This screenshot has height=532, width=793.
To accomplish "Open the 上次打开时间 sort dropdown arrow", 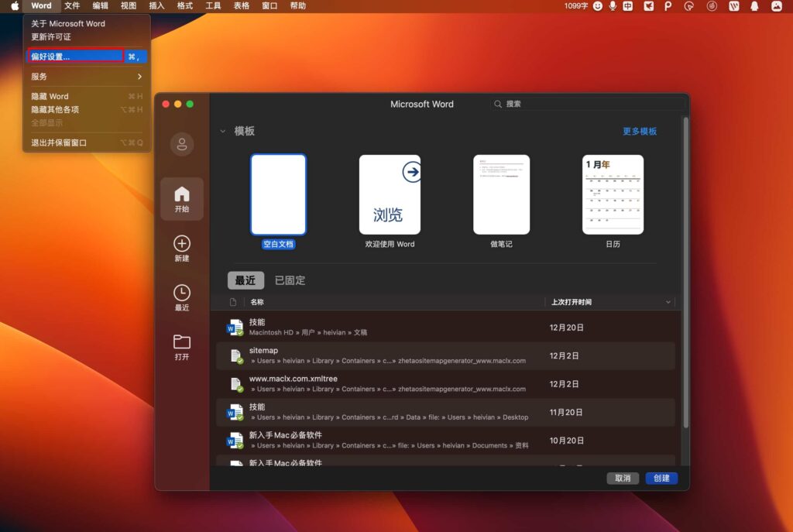I will coord(668,302).
